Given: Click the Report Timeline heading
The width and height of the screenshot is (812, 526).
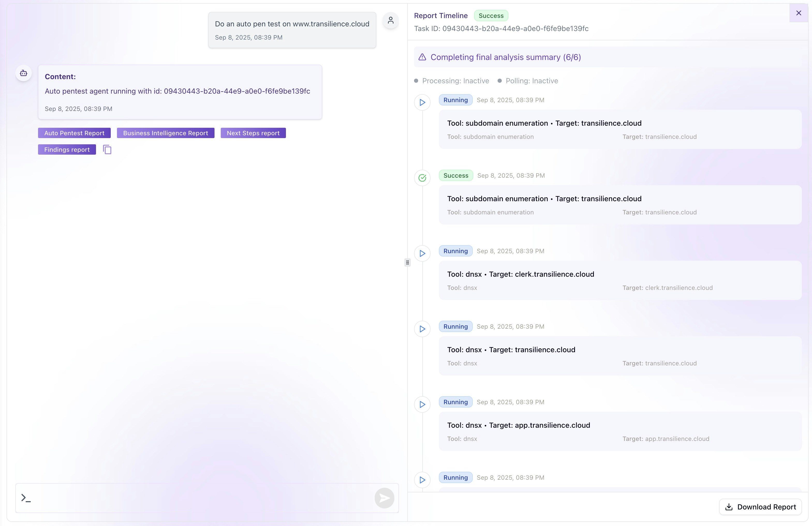Looking at the screenshot, I should tap(441, 16).
